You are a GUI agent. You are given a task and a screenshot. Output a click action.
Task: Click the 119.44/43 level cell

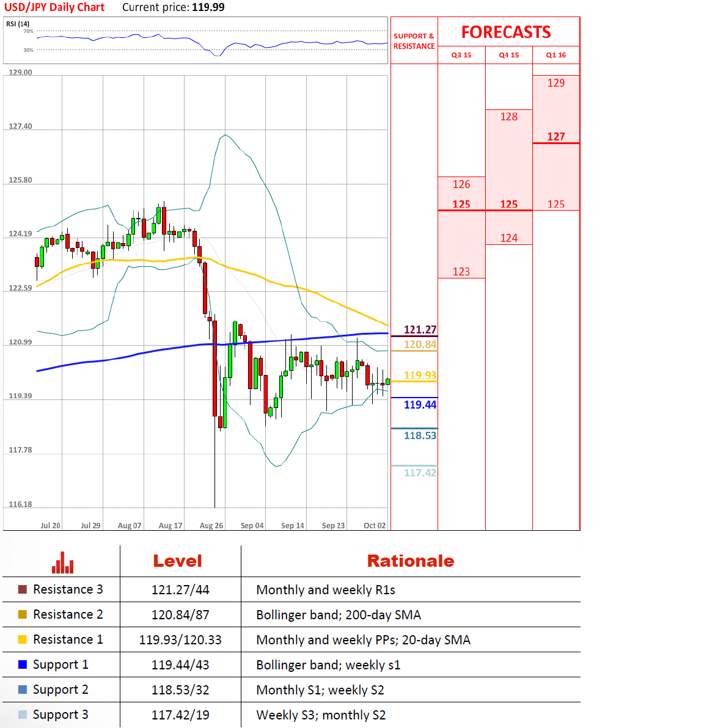[180, 665]
